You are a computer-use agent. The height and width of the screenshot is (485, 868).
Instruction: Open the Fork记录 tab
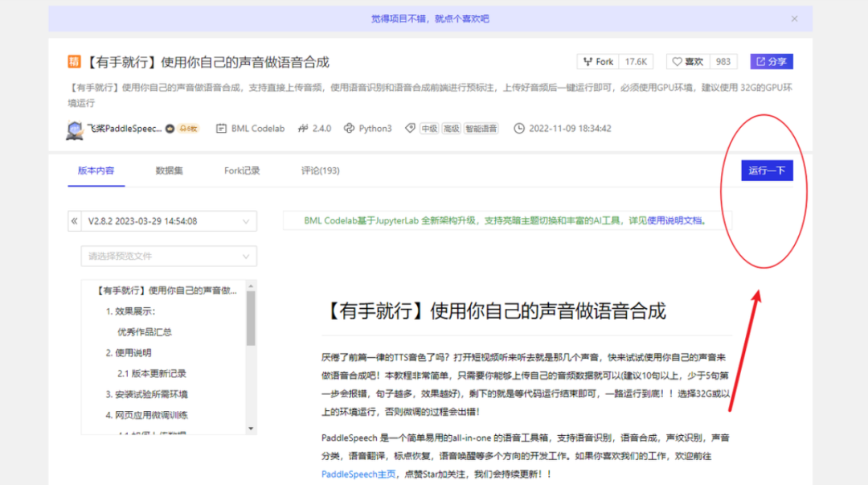coord(242,171)
